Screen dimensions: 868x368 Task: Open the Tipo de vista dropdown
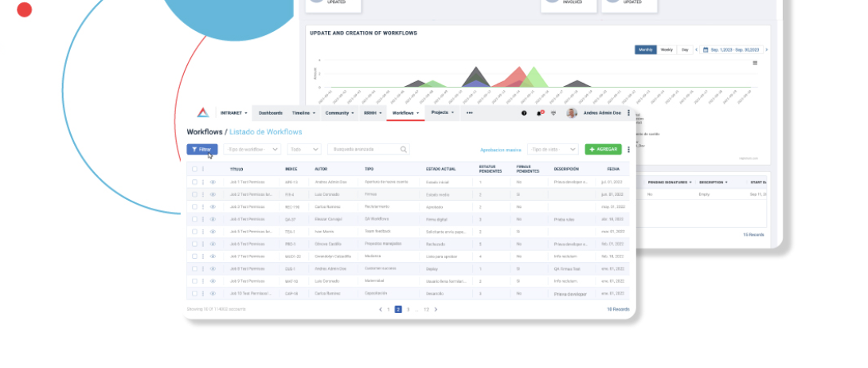553,150
